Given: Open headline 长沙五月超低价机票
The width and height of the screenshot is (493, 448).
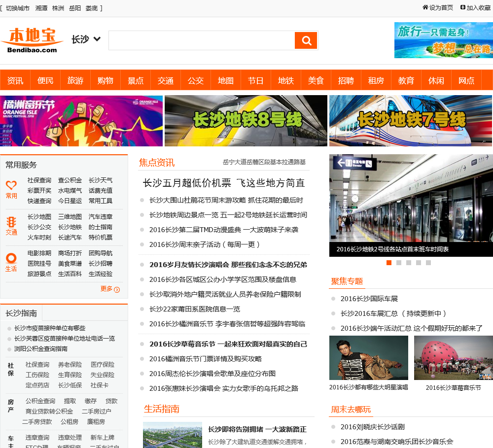Looking at the screenshot, I should coord(224,183).
